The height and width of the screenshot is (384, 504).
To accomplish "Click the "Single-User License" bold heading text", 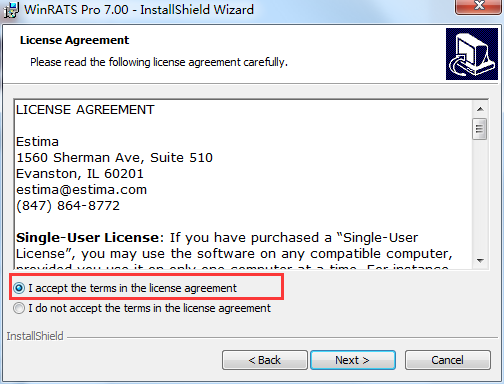I will point(88,238).
